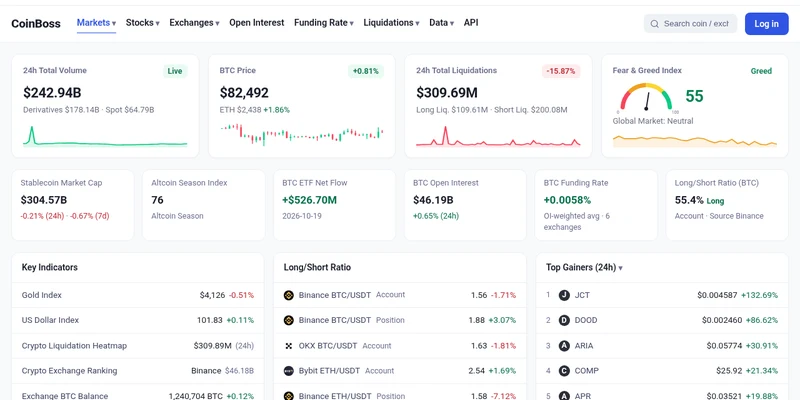The height and width of the screenshot is (400, 800).
Task: Click the +$526.70M net flow value
Action: [x=309, y=200]
